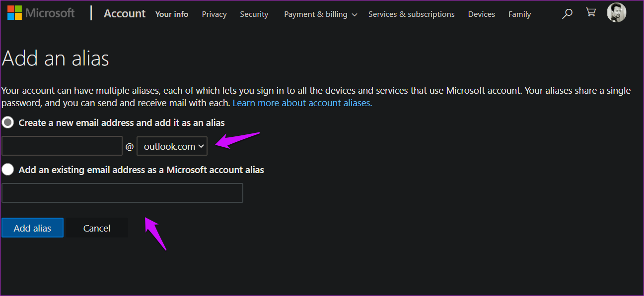Image resolution: width=644 pixels, height=296 pixels.
Task: Select "Add an existing email address" option
Action: 8,169
